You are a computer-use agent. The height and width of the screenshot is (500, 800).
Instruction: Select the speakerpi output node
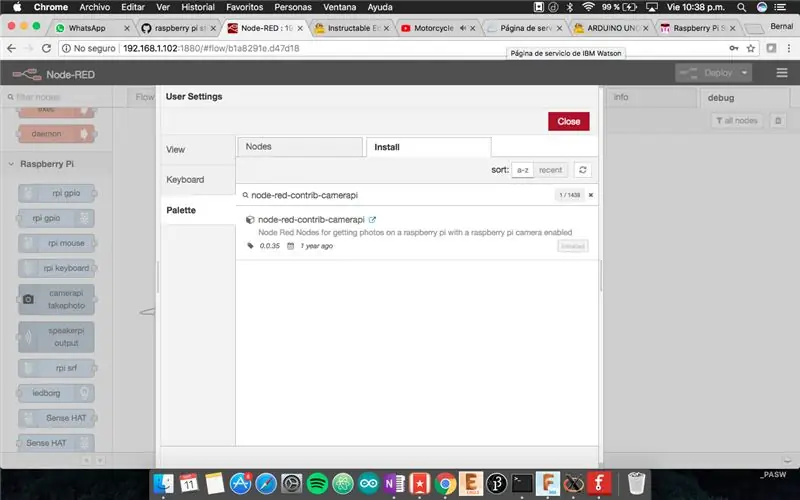click(56, 337)
